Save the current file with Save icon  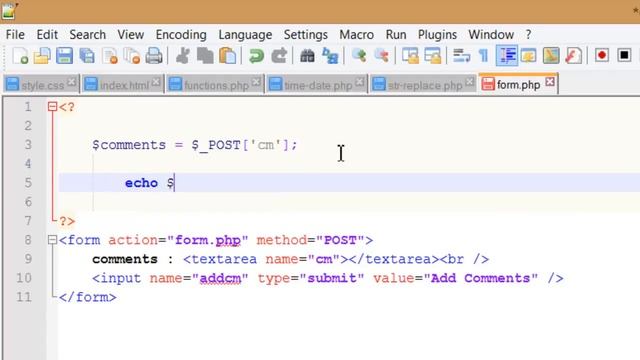[64, 56]
